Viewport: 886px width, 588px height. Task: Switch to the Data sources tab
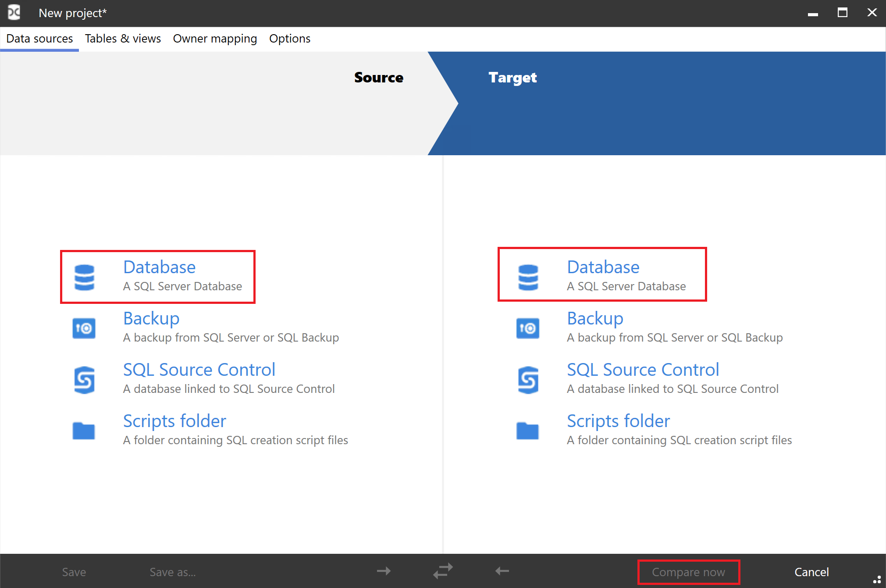(x=39, y=39)
